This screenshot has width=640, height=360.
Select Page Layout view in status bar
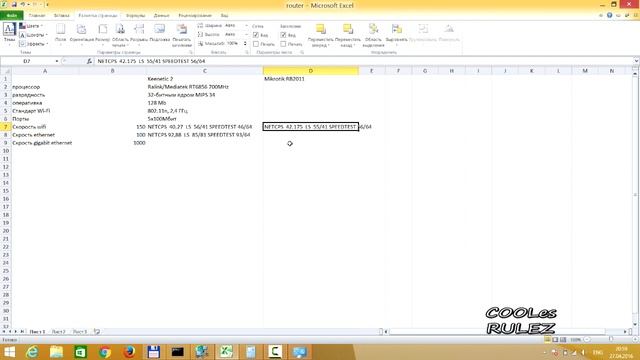555,340
